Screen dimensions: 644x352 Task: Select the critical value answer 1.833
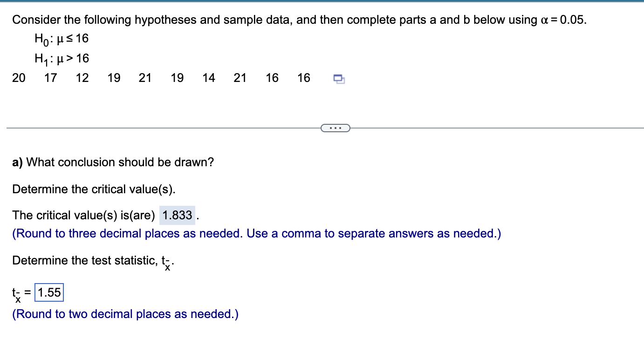tap(177, 215)
